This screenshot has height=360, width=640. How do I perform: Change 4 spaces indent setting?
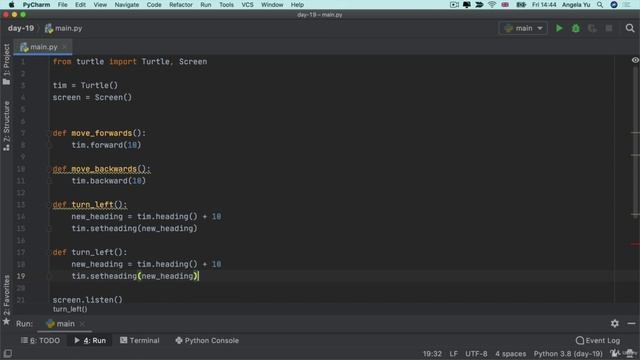pos(511,353)
